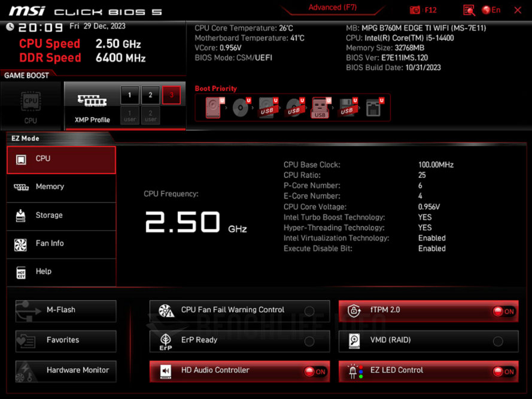Click the Game Boost CPU chip icon
Screen dimensions: 532x399
point(31,100)
